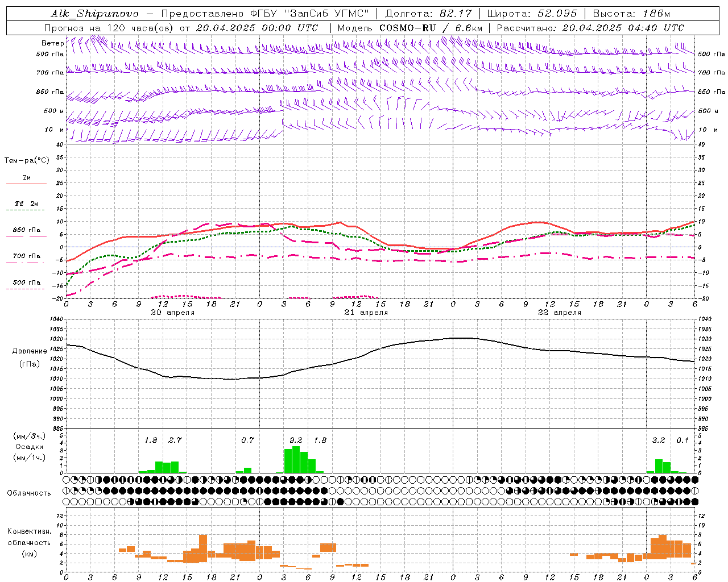Click the longitude value Долгота: 82.17
728x582 pixels.
(428, 14)
